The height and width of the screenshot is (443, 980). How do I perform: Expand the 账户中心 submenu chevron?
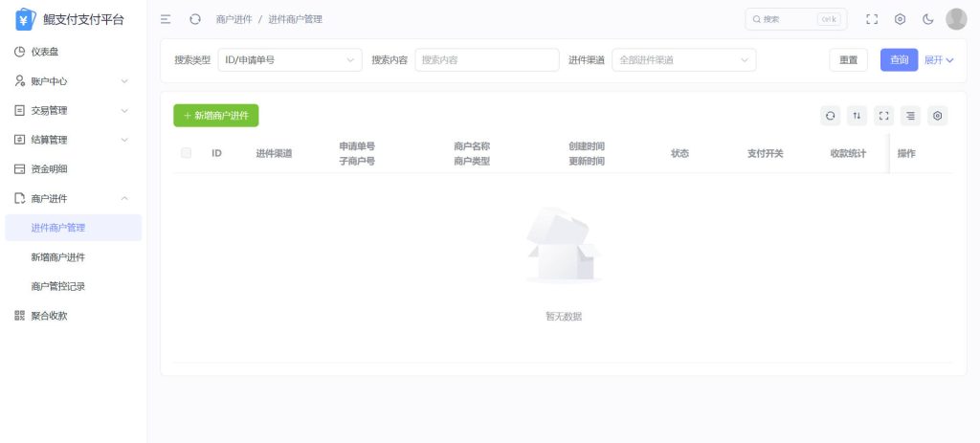tap(124, 81)
